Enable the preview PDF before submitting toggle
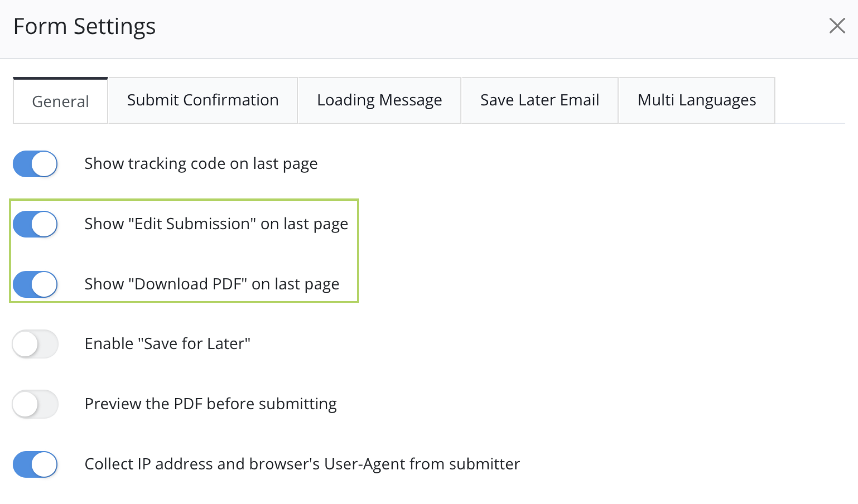This screenshot has height=504, width=858. point(35,404)
